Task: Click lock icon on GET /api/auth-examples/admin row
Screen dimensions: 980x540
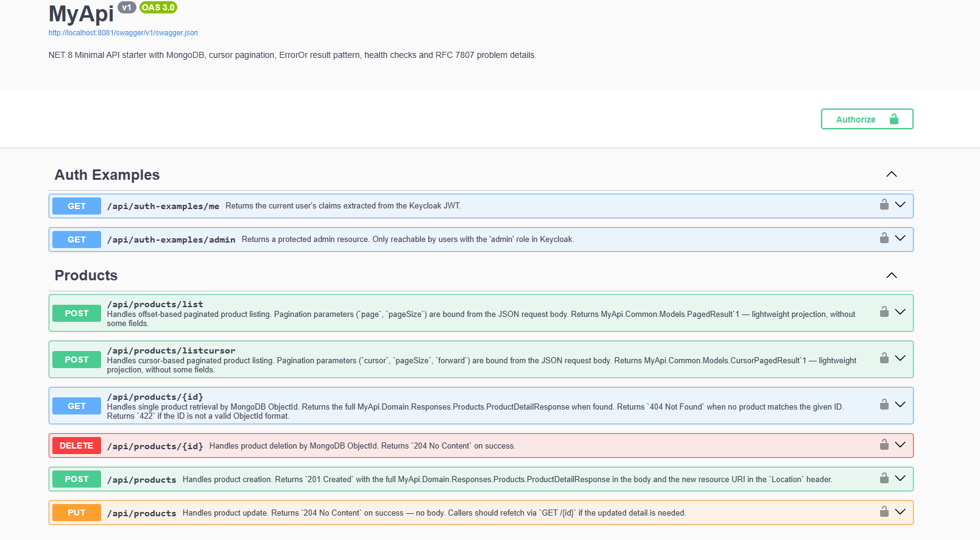Action: pyautogui.click(x=884, y=238)
